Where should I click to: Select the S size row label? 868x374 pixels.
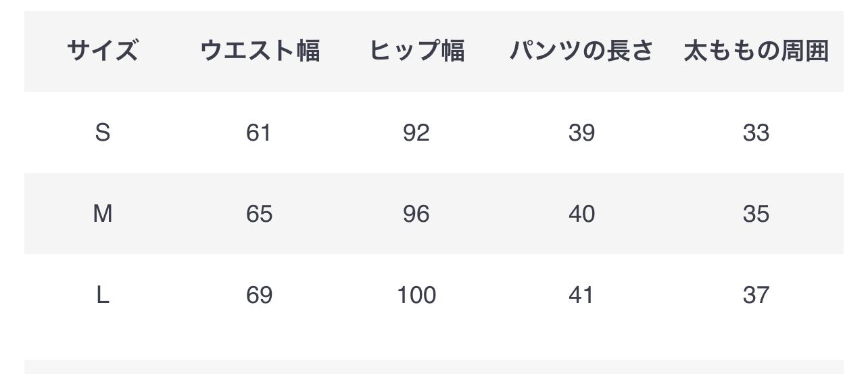(x=103, y=133)
